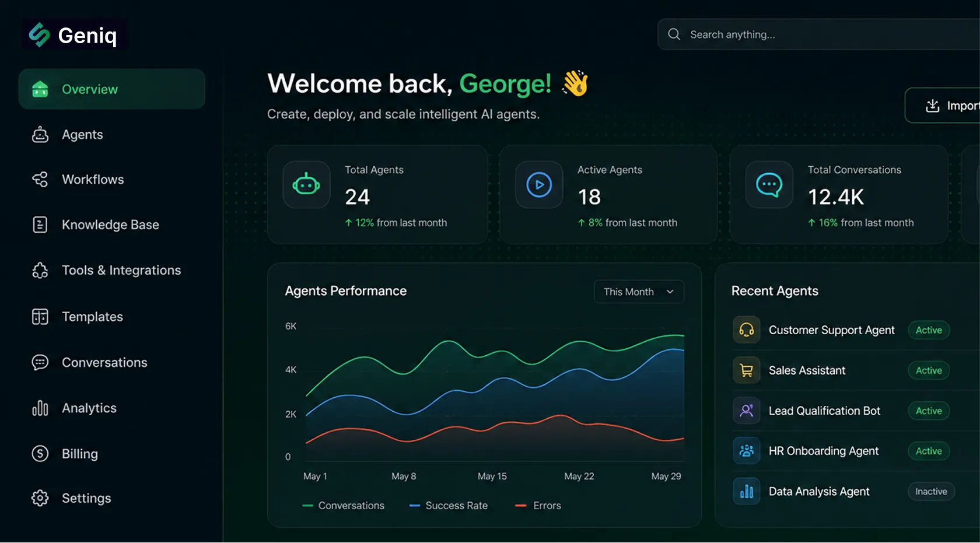The image size is (980, 543).
Task: Click the Geniq logo icon
Action: 39,35
